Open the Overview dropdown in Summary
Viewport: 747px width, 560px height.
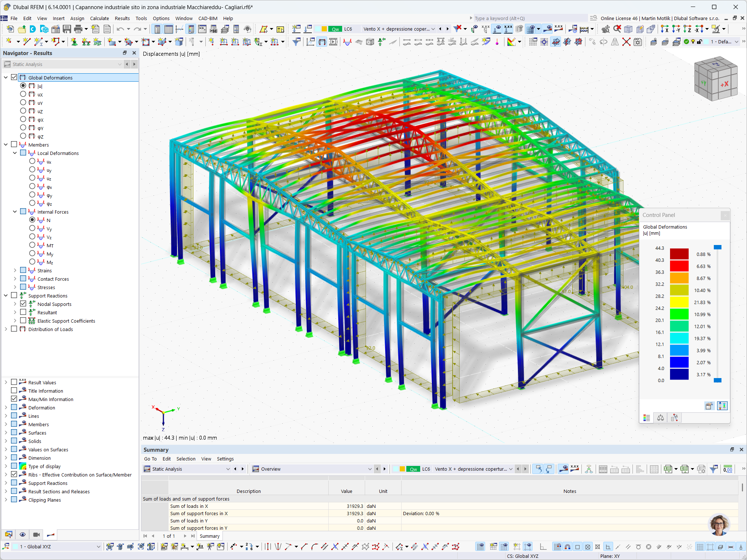tap(369, 469)
